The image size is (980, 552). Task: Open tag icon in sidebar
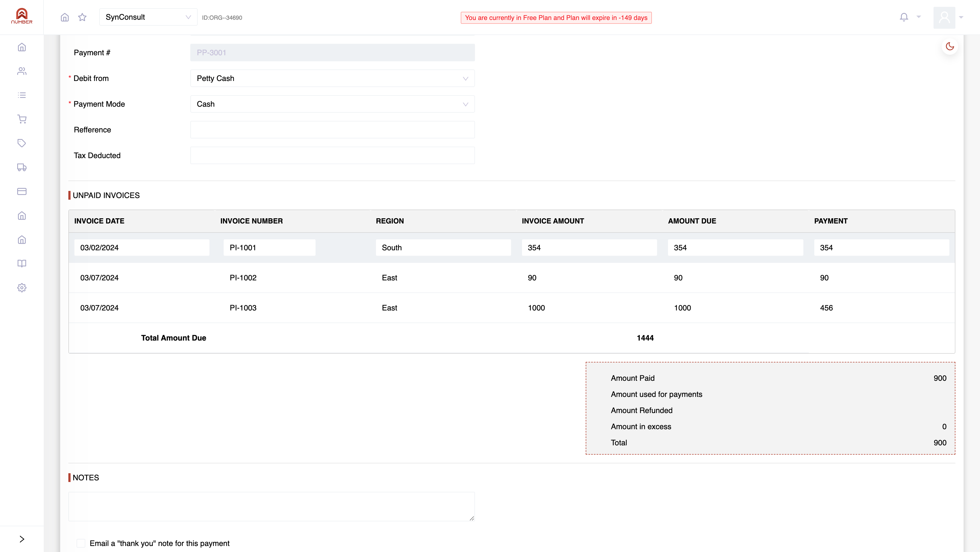point(22,143)
